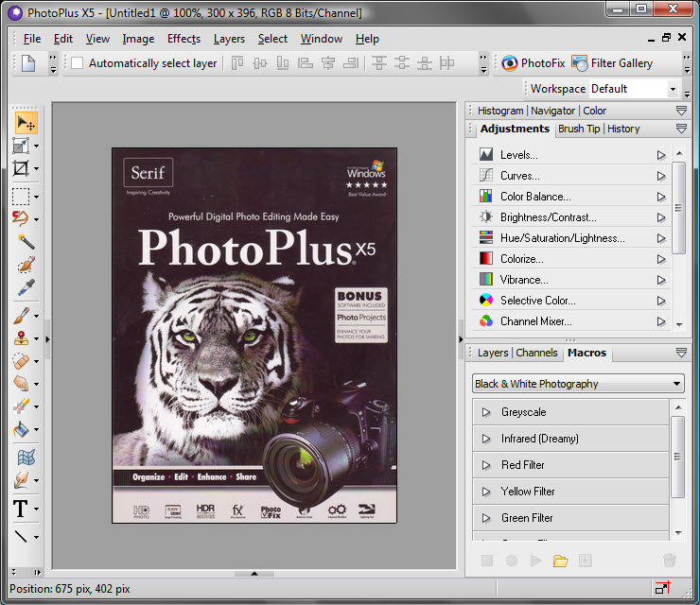Play the Red Filter macro
Screen dimensions: 700x605
coord(486,465)
